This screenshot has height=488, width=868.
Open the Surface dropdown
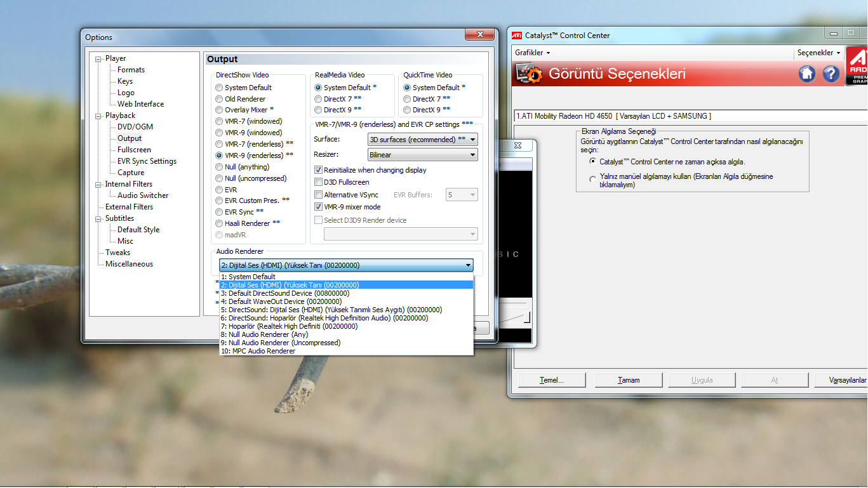[422, 139]
